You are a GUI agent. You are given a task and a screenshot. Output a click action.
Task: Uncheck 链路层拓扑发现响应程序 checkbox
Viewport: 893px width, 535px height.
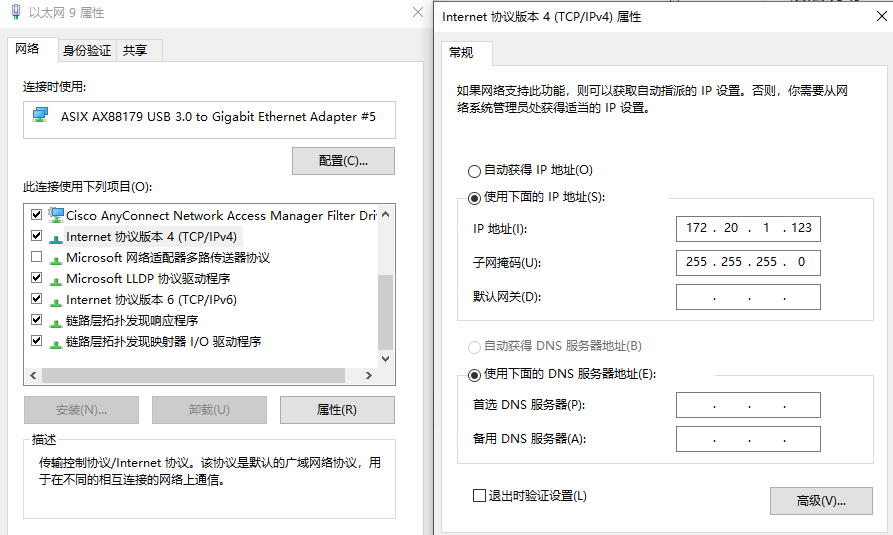pyautogui.click(x=36, y=319)
